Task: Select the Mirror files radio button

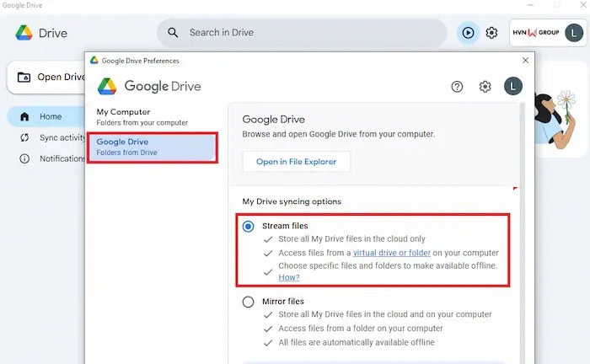Action: tap(248, 302)
